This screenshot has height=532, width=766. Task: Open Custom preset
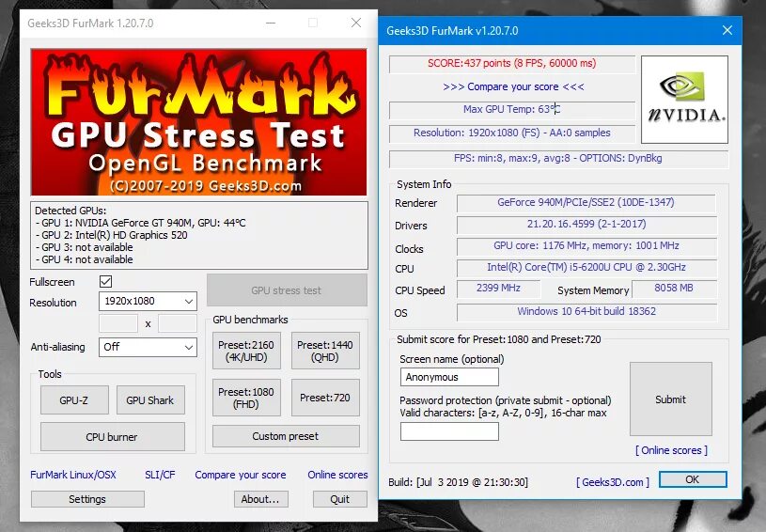(286, 436)
